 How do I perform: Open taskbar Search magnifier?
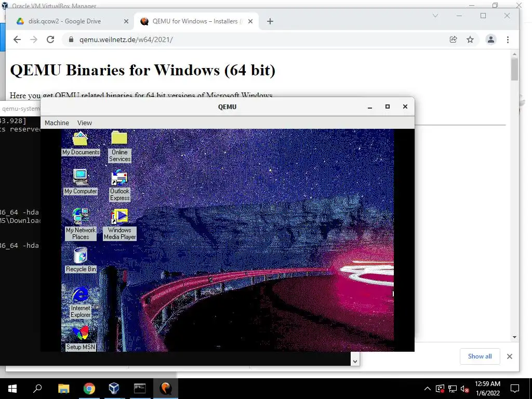(37, 389)
